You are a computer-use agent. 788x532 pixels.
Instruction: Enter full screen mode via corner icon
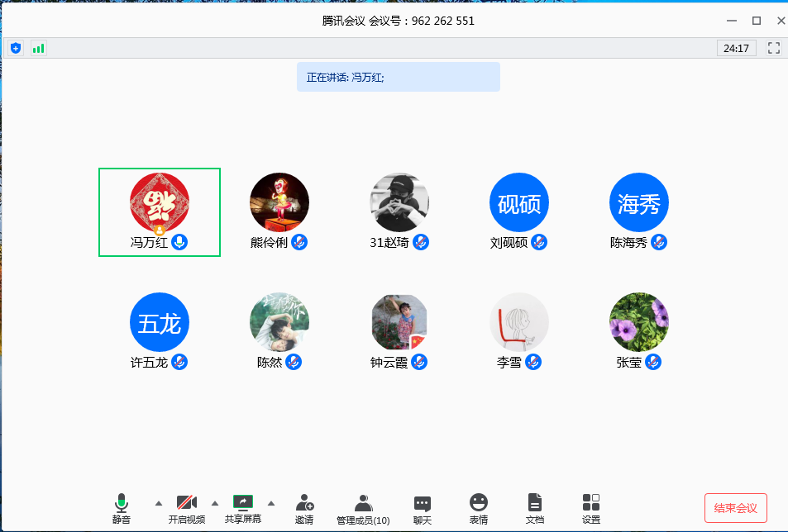[774, 48]
